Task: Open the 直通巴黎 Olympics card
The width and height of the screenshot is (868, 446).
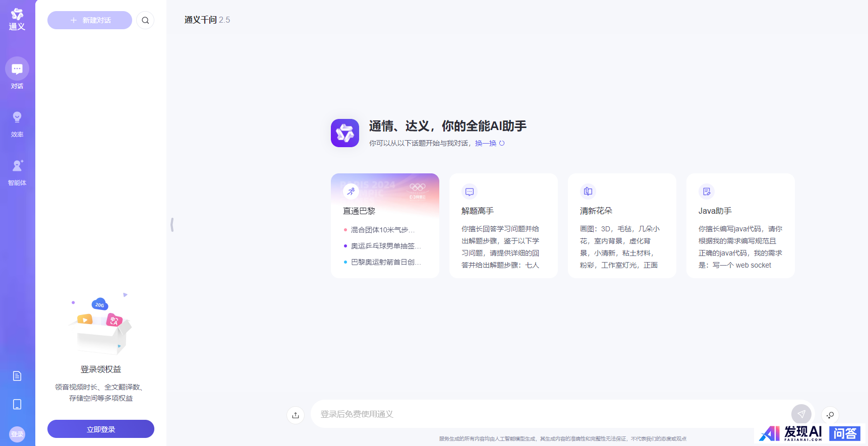Action: (385, 226)
